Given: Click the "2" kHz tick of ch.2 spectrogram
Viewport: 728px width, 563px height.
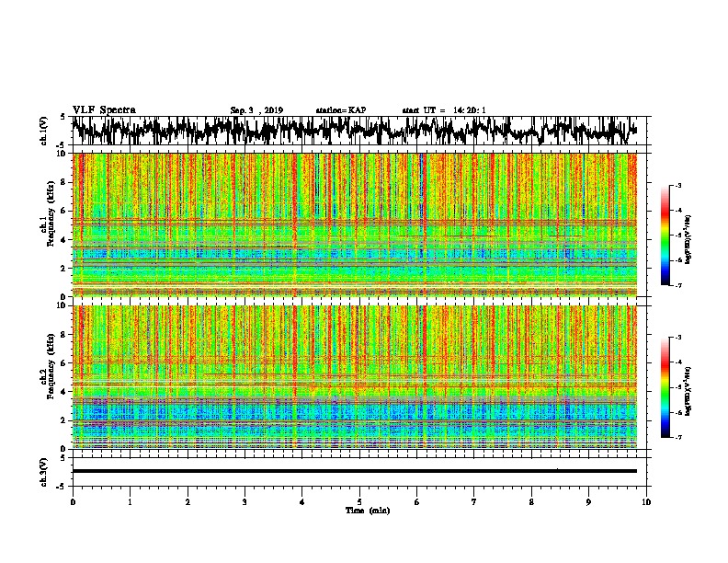Looking at the screenshot, I should pyautogui.click(x=64, y=420).
